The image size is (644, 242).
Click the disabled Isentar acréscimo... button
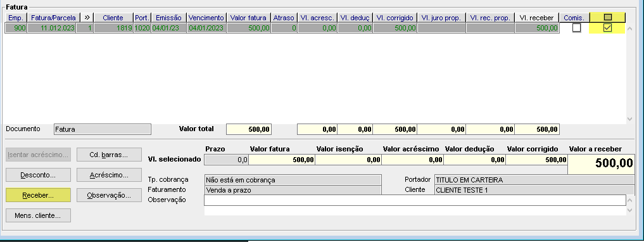pyautogui.click(x=38, y=155)
